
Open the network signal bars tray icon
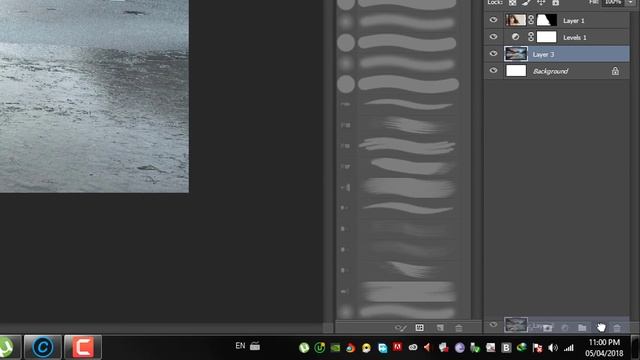[x=569, y=348]
